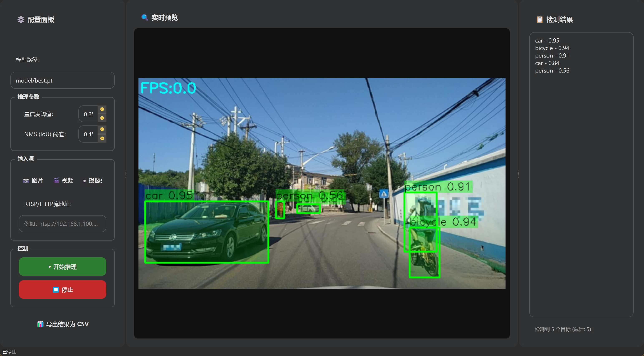The image size is (644, 356).
Task: Select the 视频 video input source
Action: coord(63,180)
